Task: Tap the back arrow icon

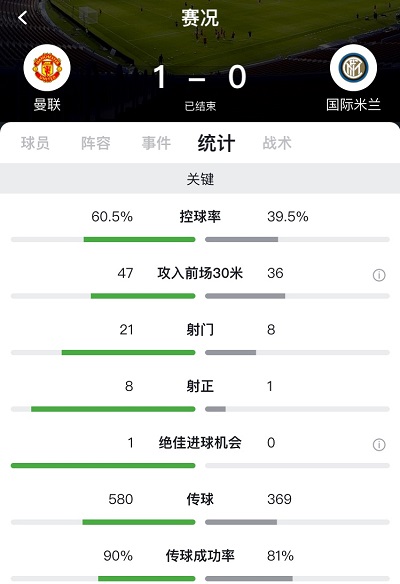Action: 23,18
